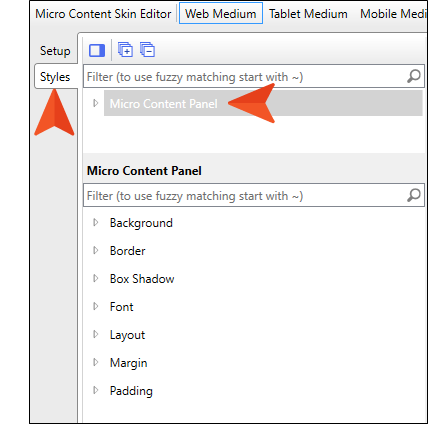Click the Collapse All icon
This screenshot has width=428, height=424.
[x=147, y=50]
